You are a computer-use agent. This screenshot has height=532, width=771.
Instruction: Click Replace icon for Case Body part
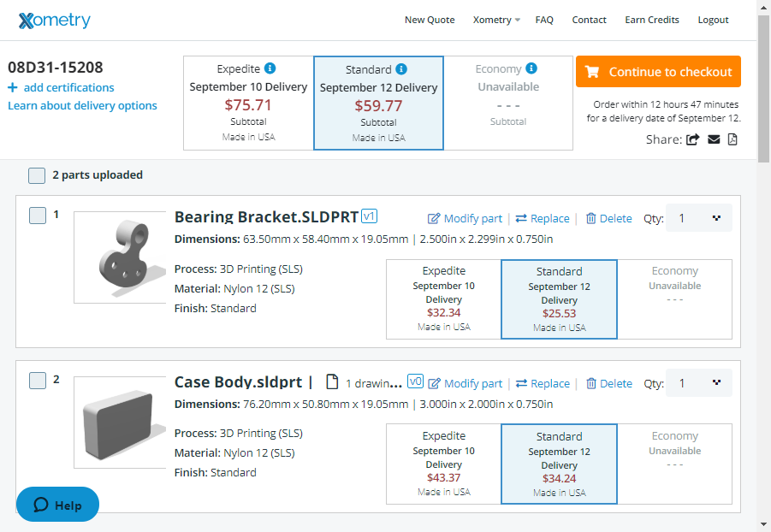point(521,383)
